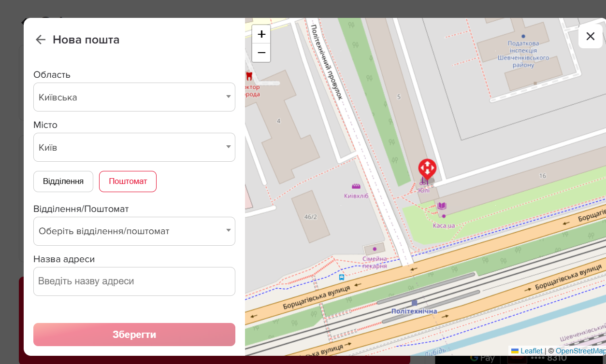Open the OpenStreetMap attribution link
The image size is (606, 364).
pyautogui.click(x=580, y=351)
